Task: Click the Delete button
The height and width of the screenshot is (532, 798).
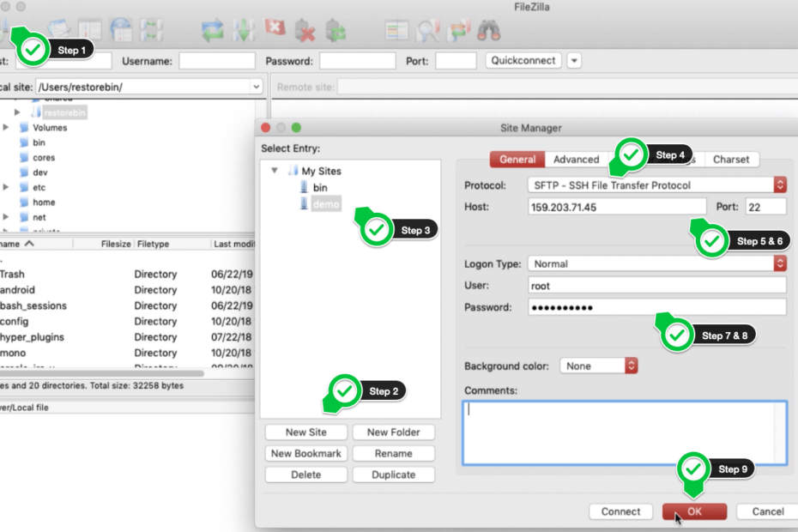Action: click(305, 475)
